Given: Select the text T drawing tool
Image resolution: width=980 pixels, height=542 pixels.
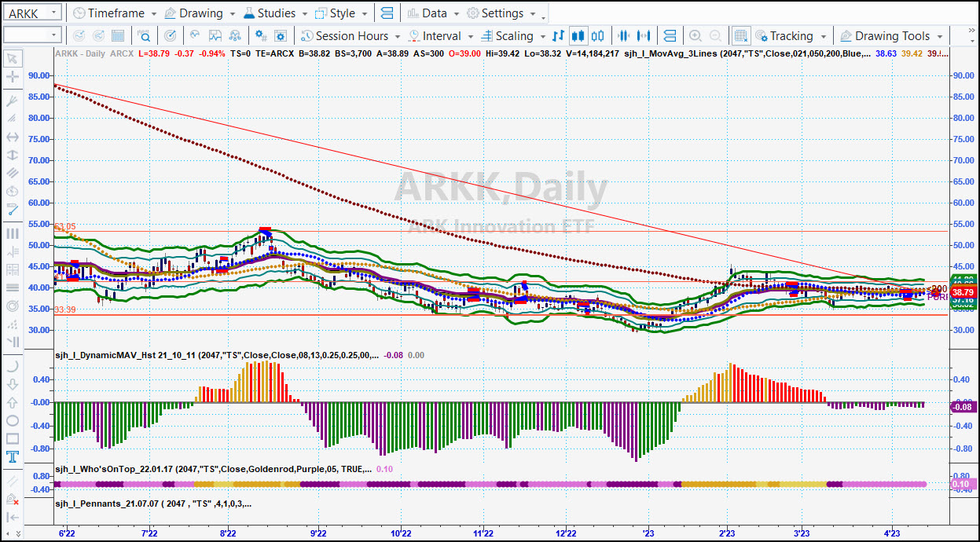Looking at the screenshot, I should point(13,456).
